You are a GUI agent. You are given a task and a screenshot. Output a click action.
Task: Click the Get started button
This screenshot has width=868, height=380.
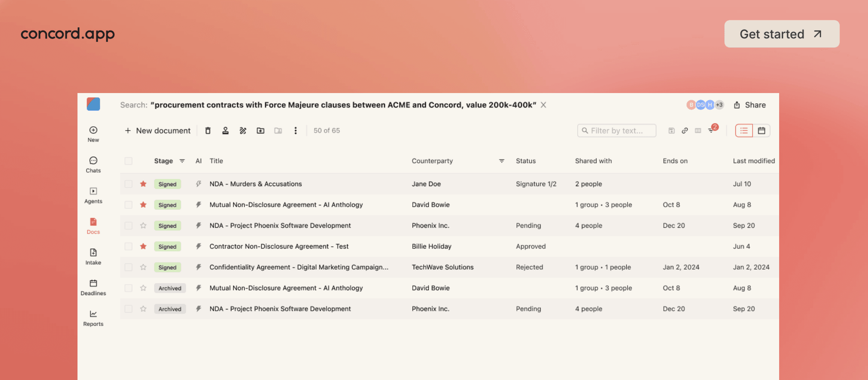[x=782, y=34]
